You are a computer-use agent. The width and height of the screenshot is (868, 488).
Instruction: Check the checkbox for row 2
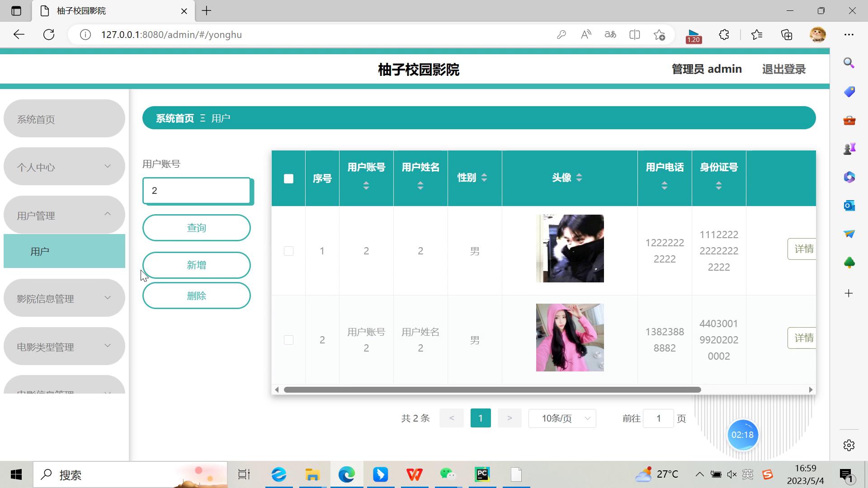(288, 340)
